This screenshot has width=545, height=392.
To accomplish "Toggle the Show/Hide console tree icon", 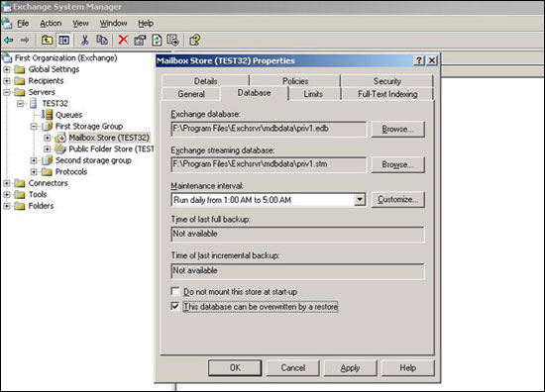I will coord(64,41).
